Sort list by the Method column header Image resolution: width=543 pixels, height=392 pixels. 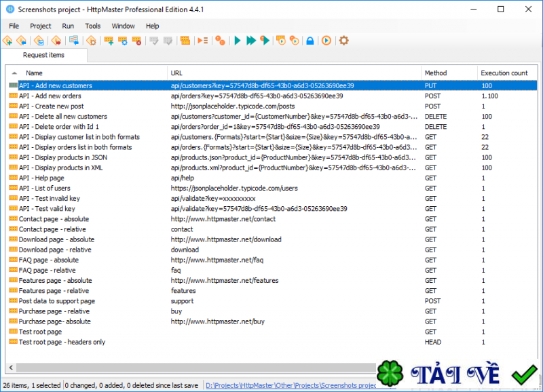click(436, 73)
